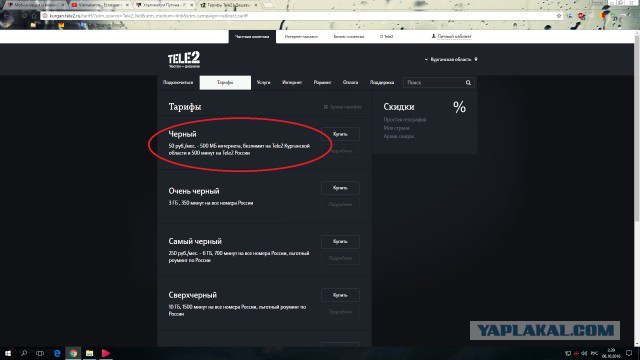Click the Tele2 logo
Image resolution: width=640 pixels, height=360 pixels.
tap(184, 60)
